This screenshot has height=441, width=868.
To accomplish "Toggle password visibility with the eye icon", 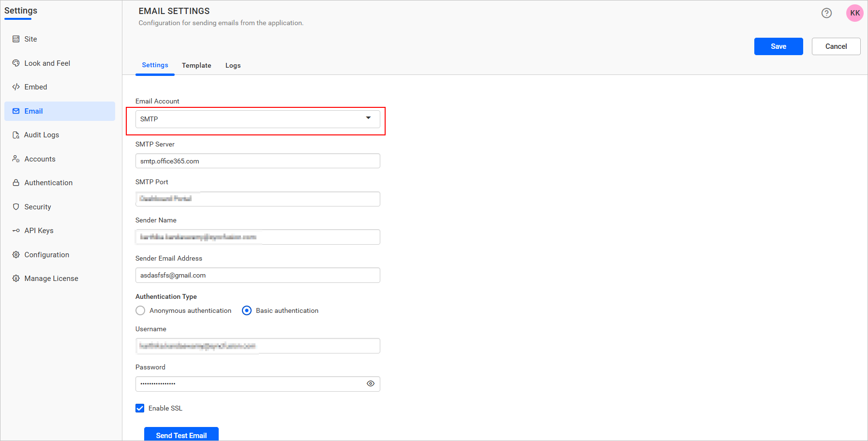I will [x=370, y=383].
